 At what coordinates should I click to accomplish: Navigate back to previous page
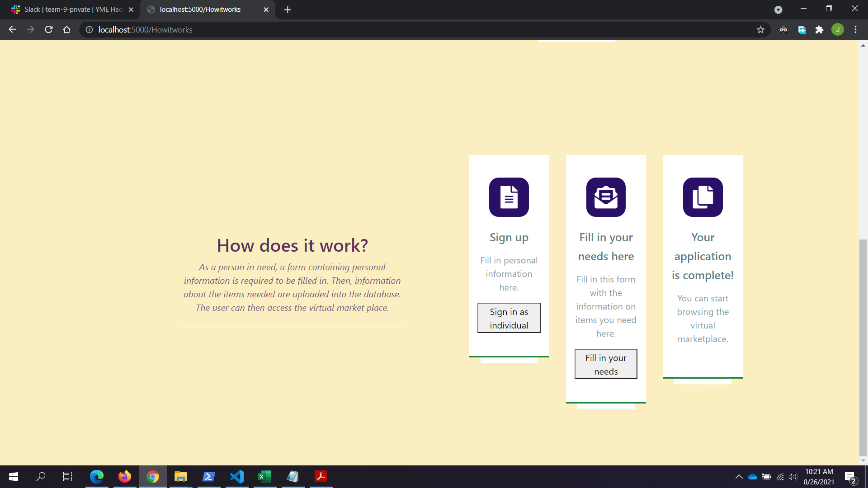point(12,30)
